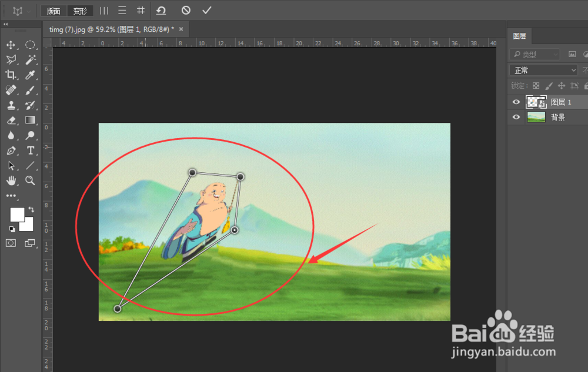This screenshot has height=372, width=588.
Task: Lock image pixels with the brush icon
Action: point(549,86)
